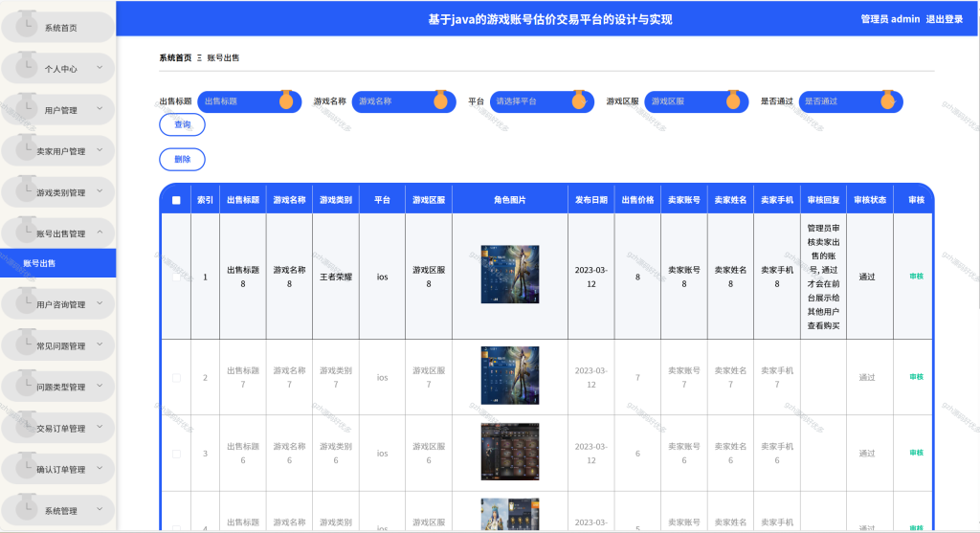Select the 账号出售 submenu item
The width and height of the screenshot is (980, 533).
(x=58, y=263)
